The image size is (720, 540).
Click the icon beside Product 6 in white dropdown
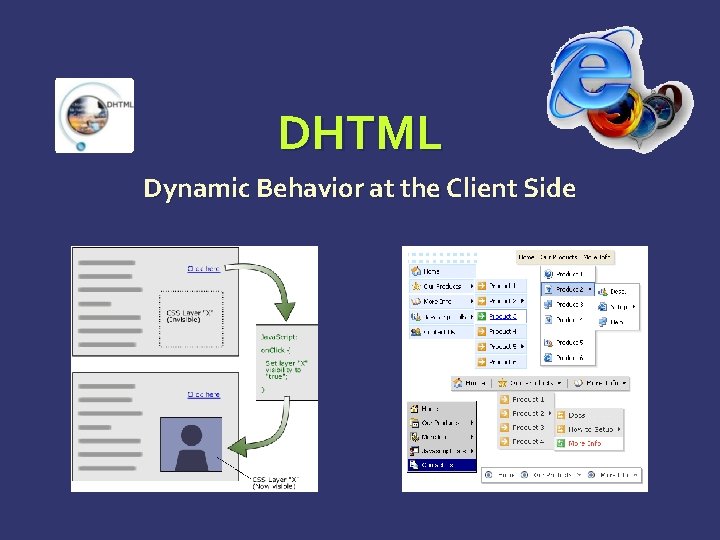click(548, 357)
